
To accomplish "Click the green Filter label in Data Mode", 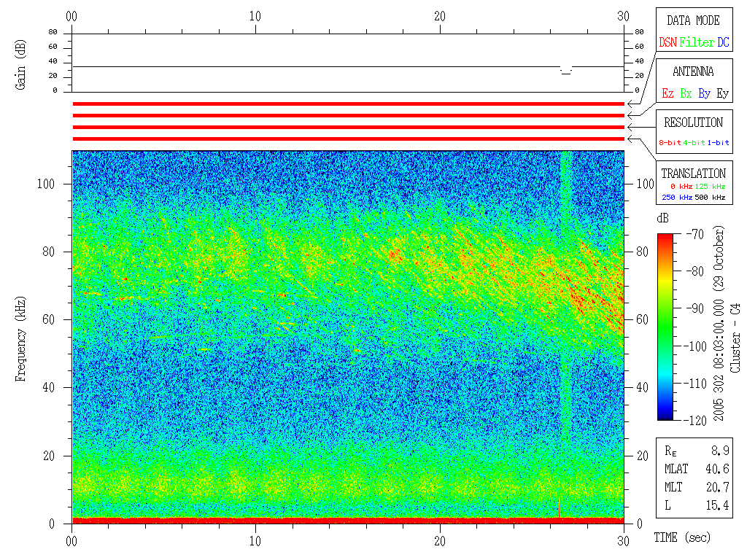I will click(697, 42).
